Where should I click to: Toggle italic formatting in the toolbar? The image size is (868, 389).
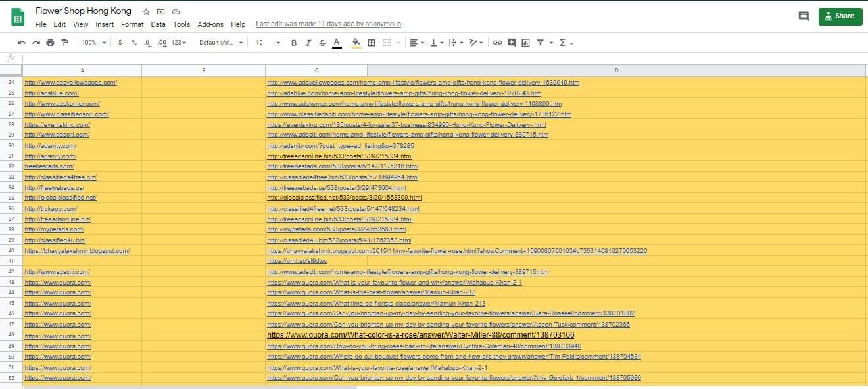[x=307, y=42]
